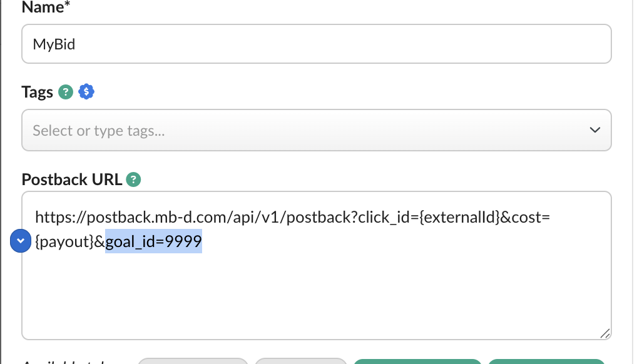
Task: Click the Name* field label
Action: click(x=45, y=8)
